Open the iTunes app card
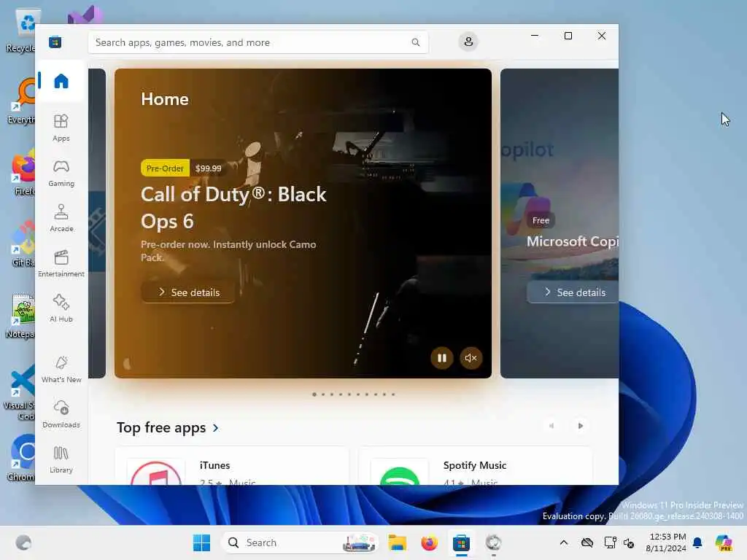Image resolution: width=747 pixels, height=560 pixels. click(232, 466)
